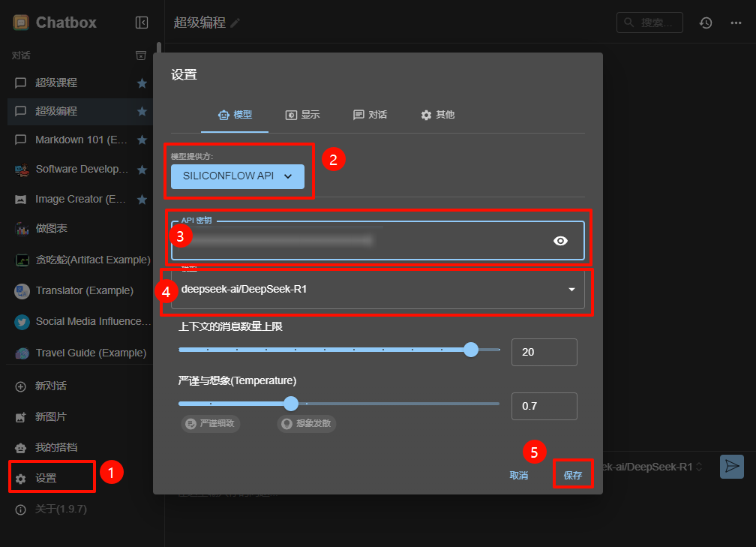This screenshot has width=756, height=547.
Task: Toggle the star on Image Creator conversation
Action: coord(142,200)
